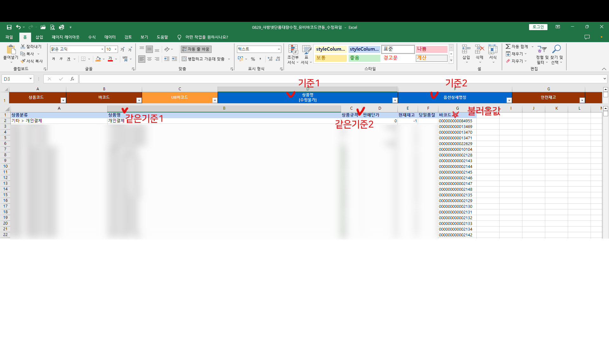Save the workbook from quick access toolbar
Screen dimensions: 609x364
[9, 27]
